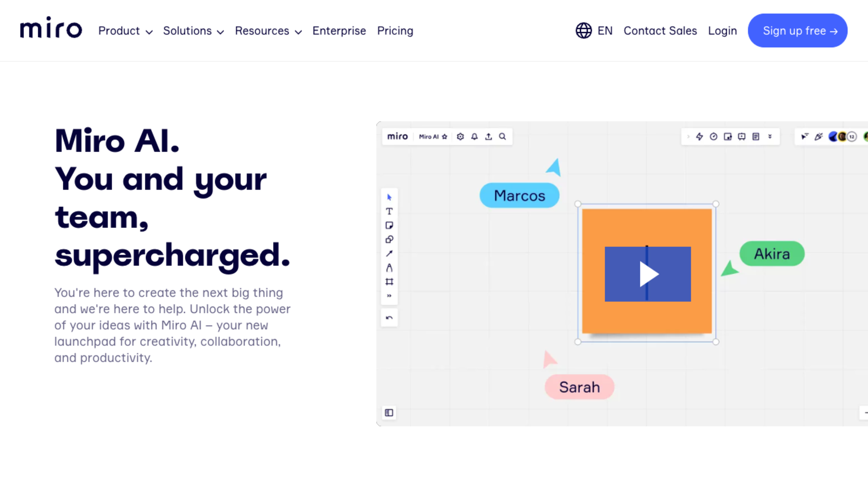This screenshot has width=868, height=488.
Task: Click the search magnifier in the board header
Action: coord(502,136)
